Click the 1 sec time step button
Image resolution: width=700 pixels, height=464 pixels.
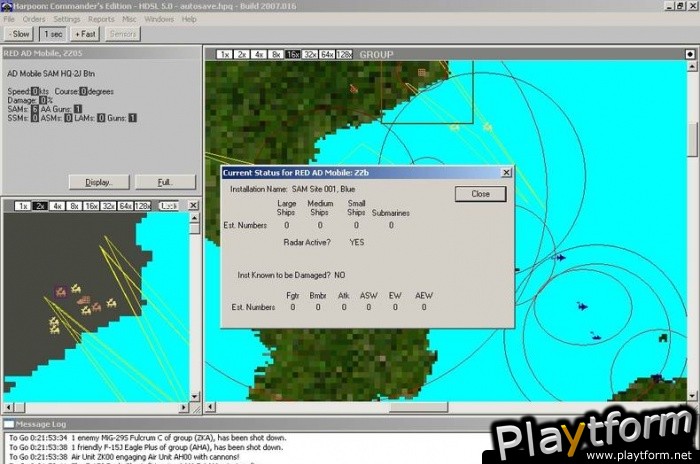click(x=53, y=34)
